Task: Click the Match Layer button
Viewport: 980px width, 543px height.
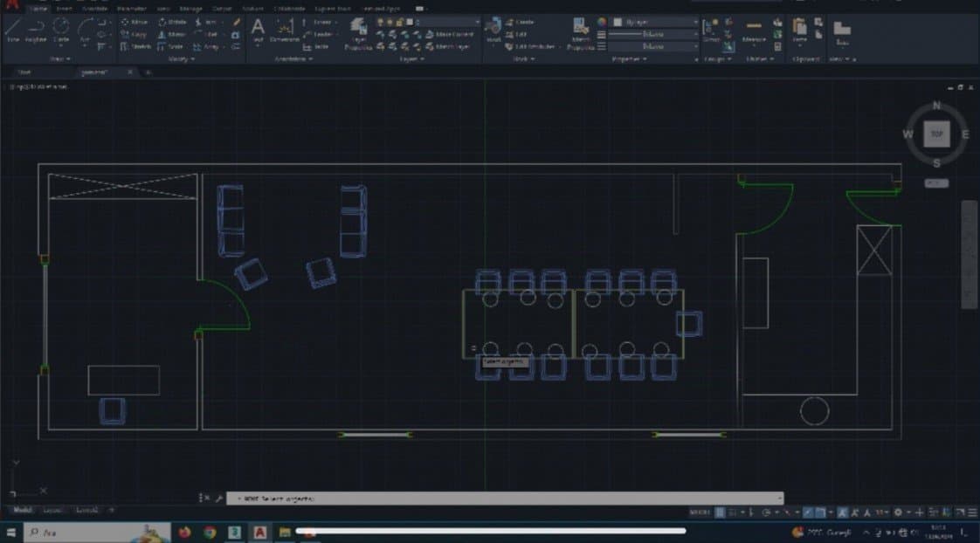Action: tap(447, 46)
